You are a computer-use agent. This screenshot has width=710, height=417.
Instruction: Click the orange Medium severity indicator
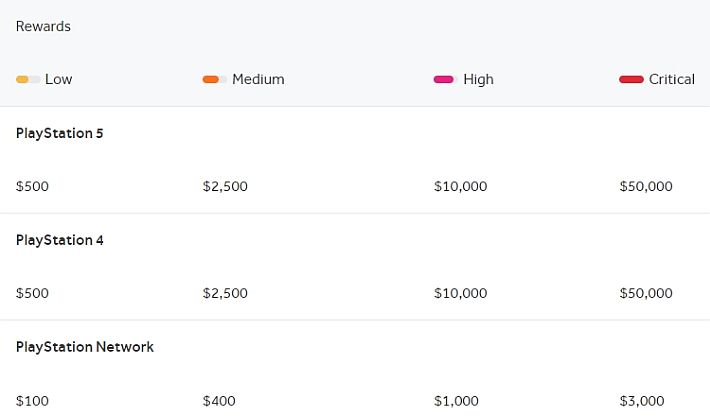coord(215,80)
